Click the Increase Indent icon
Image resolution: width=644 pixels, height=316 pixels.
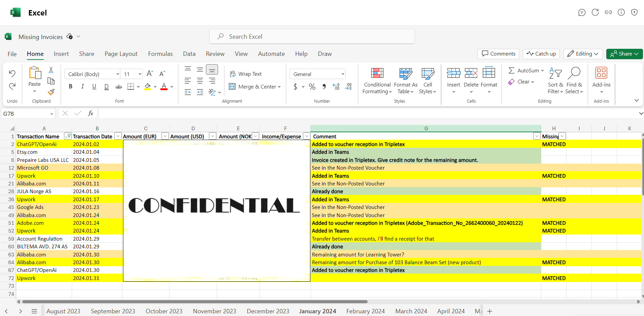[x=200, y=92]
